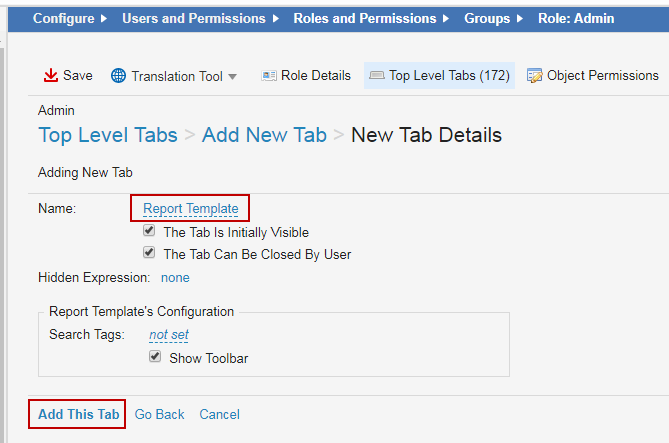Disable the Show Toolbar checkbox
The height and width of the screenshot is (443, 669).
pyautogui.click(x=155, y=357)
